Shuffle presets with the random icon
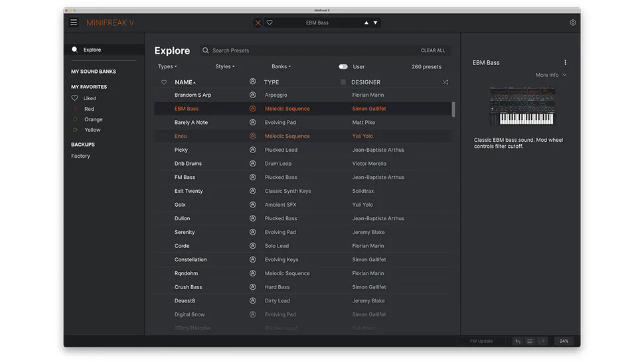This screenshot has height=362, width=644. (x=445, y=82)
